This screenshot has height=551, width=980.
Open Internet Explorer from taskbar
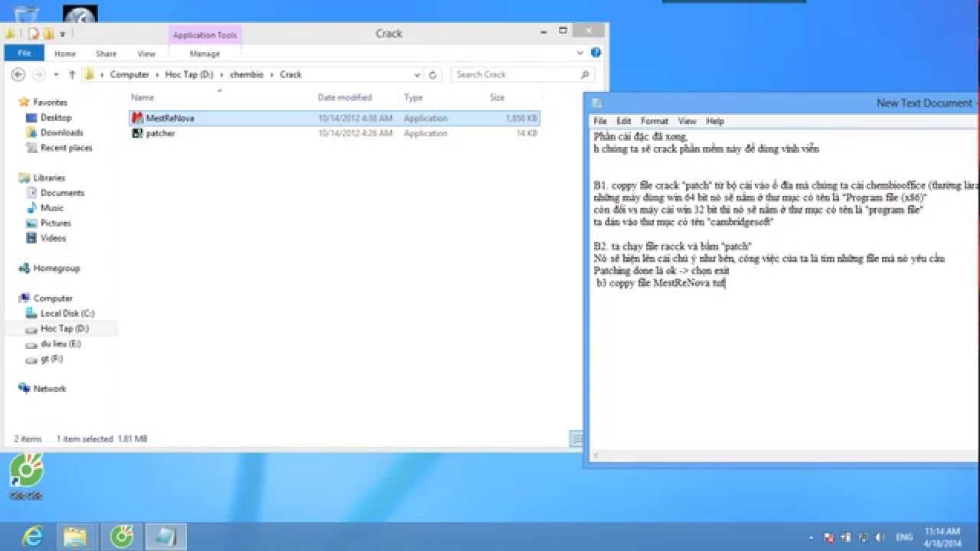click(x=32, y=537)
